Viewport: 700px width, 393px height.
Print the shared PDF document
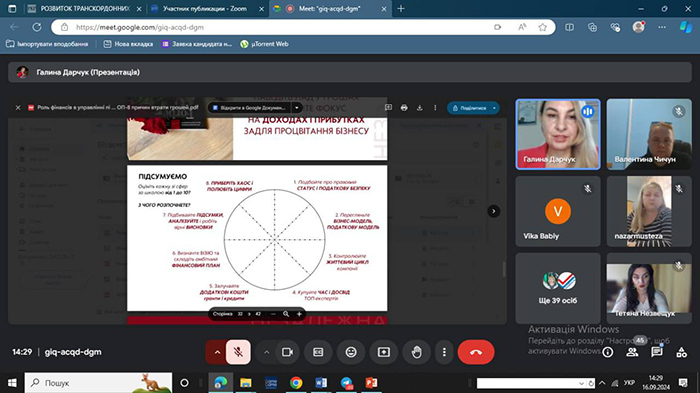pos(404,108)
